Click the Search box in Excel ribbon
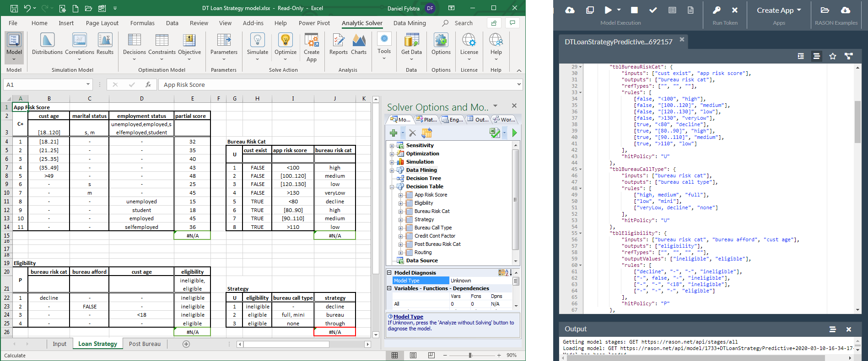This screenshot has height=361, width=868. tap(458, 23)
